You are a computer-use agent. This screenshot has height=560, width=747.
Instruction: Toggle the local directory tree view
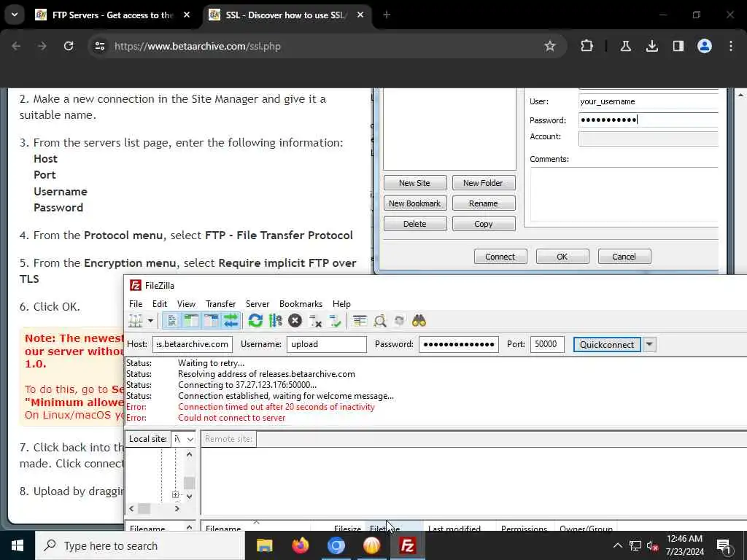191,321
